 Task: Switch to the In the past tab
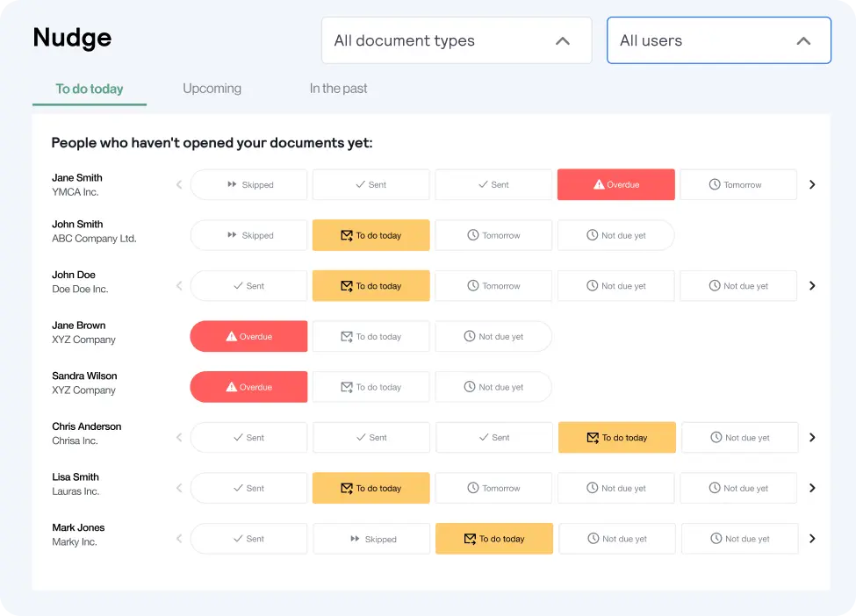tap(338, 88)
